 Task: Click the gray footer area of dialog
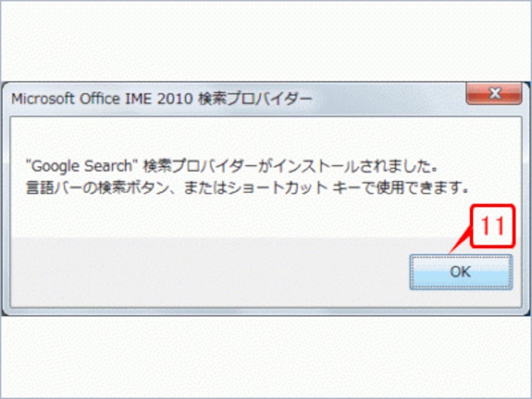click(199, 273)
